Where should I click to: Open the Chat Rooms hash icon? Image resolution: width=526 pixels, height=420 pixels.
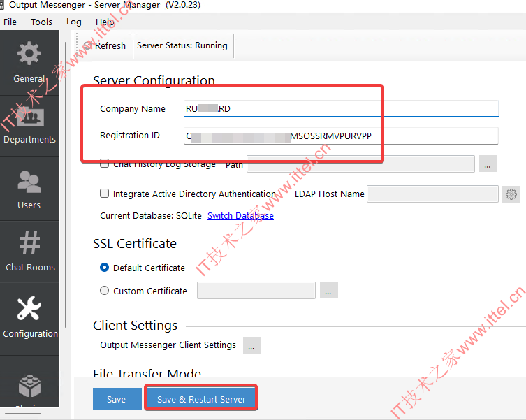click(30, 242)
